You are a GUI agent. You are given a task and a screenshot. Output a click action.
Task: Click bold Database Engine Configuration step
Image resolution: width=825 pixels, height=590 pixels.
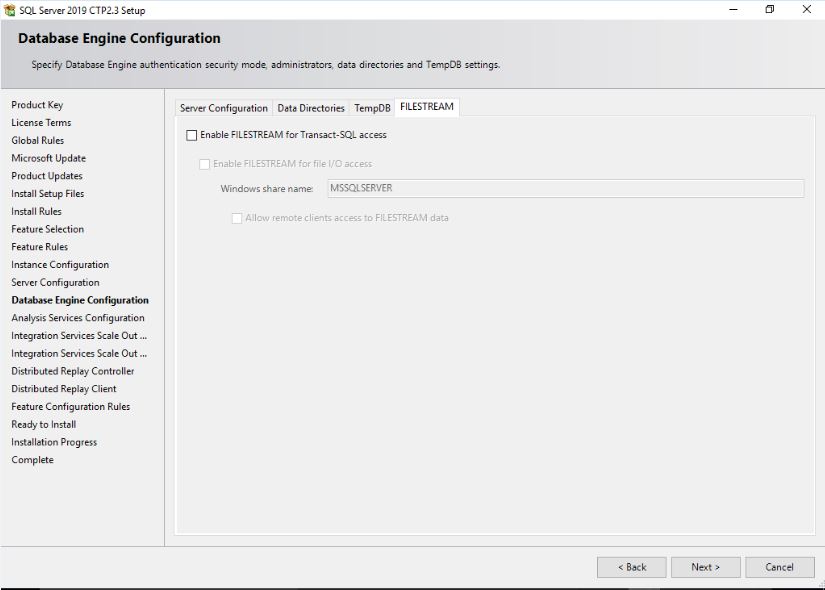(x=80, y=300)
